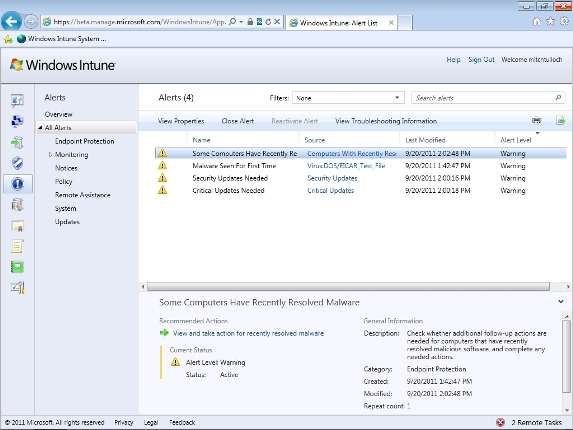This screenshot has width=573, height=430.
Task: Open the Administration tools icon
Action: (x=17, y=288)
